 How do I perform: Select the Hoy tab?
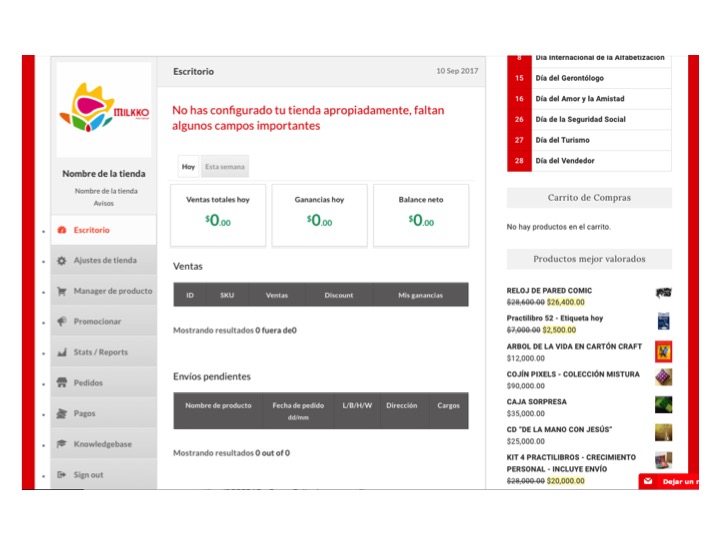tap(188, 167)
